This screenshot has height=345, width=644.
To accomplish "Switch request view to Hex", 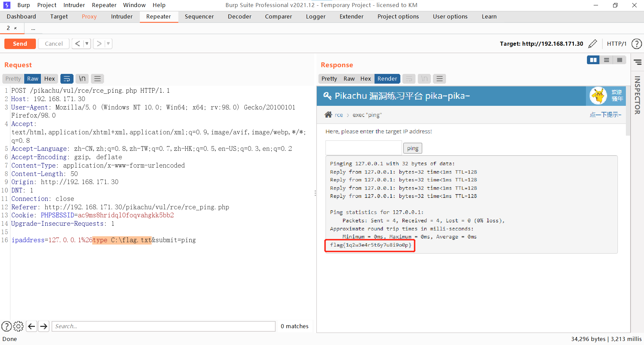I will click(x=49, y=79).
